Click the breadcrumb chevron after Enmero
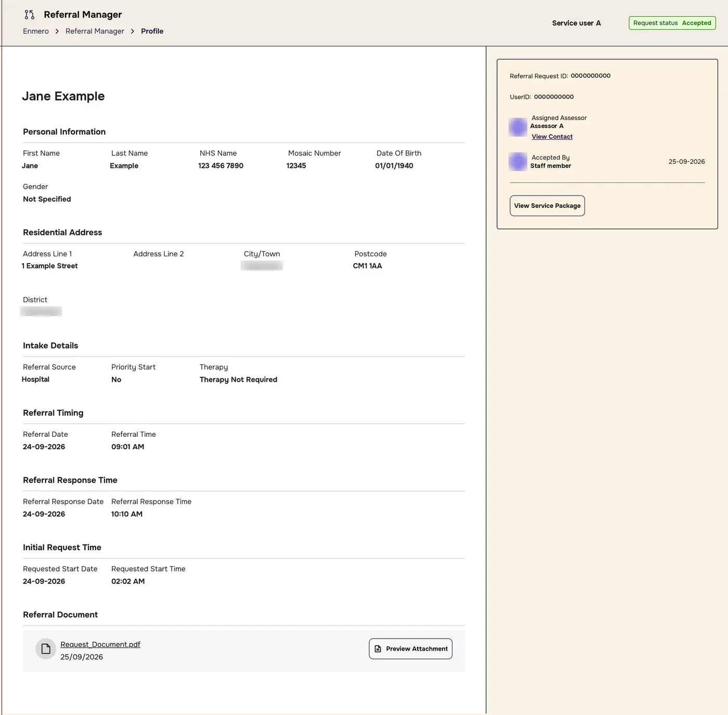 point(57,31)
